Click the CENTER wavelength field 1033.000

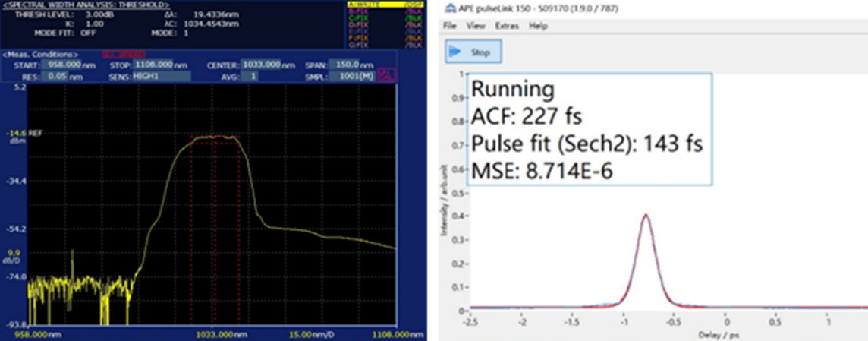[263, 65]
